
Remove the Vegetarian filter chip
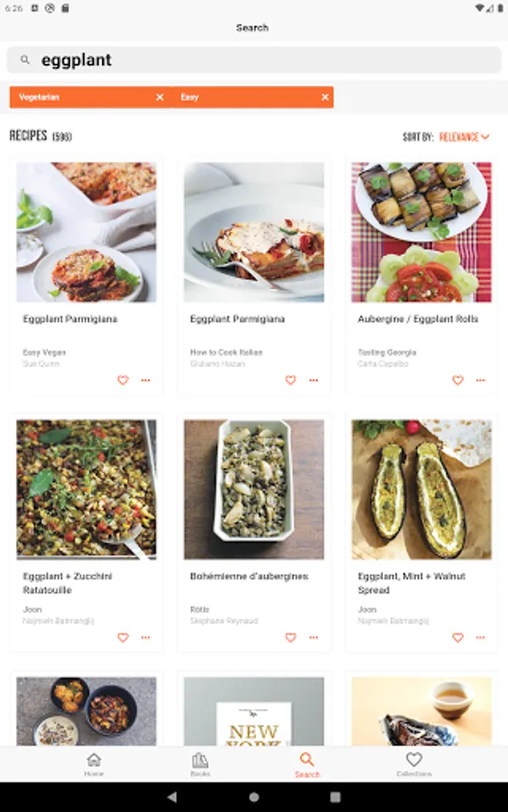(160, 97)
